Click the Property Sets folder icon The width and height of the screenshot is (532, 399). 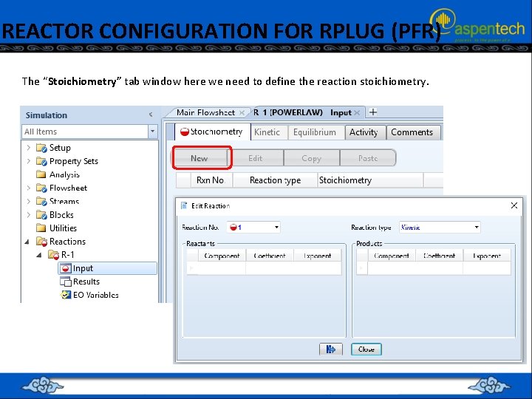(41, 161)
